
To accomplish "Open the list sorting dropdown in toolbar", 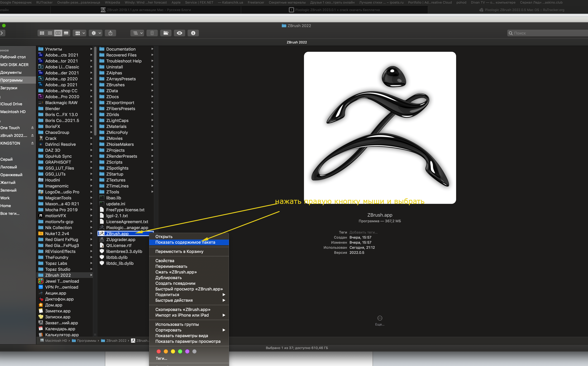I will pyautogui.click(x=137, y=33).
